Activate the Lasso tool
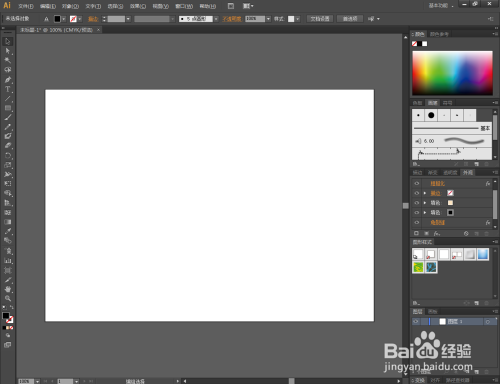The height and width of the screenshot is (384, 500). click(8, 70)
